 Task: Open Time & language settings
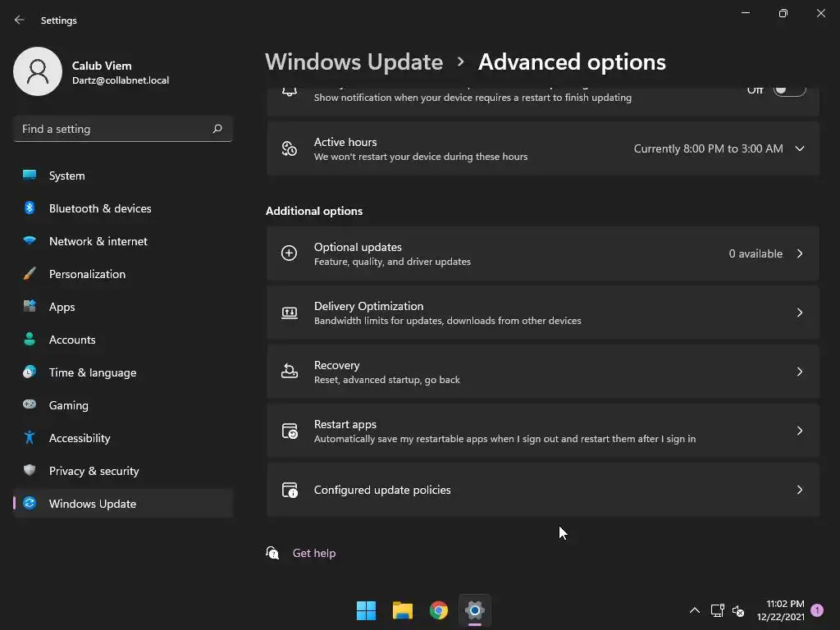[x=123, y=372]
